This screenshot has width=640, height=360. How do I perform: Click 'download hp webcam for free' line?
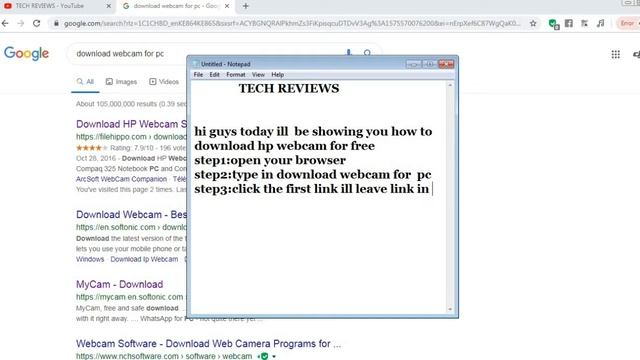coord(284,146)
